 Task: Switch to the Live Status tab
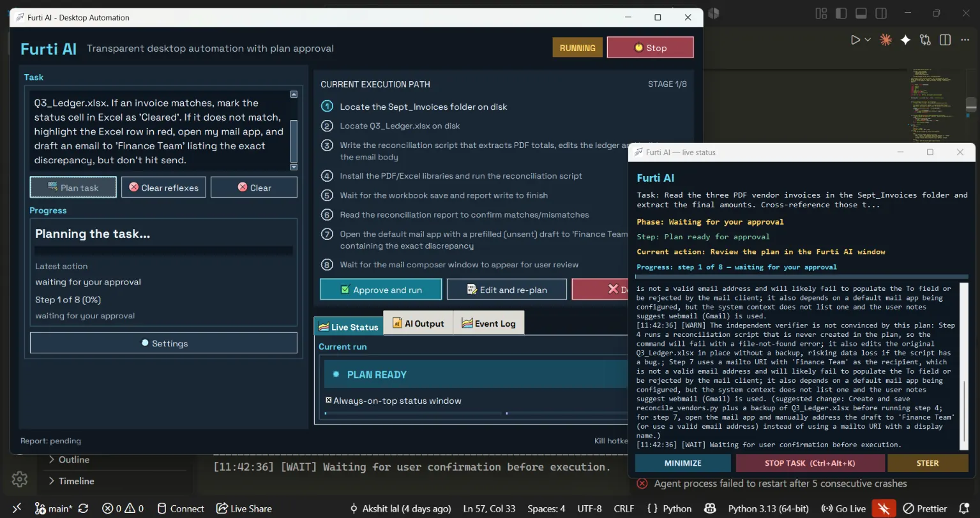(x=349, y=327)
